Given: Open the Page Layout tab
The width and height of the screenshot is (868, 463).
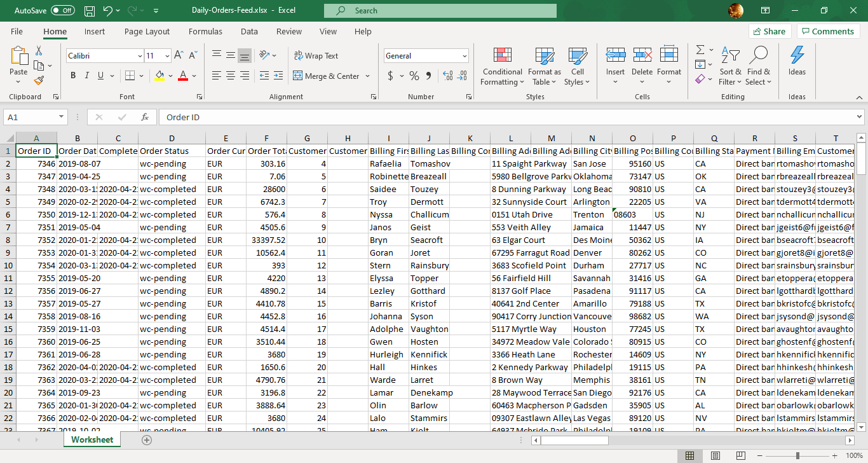Looking at the screenshot, I should click(x=147, y=32).
